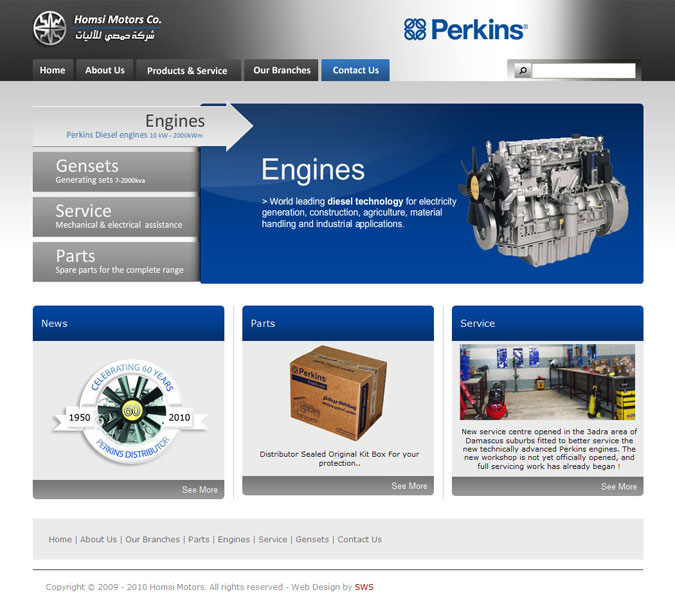The height and width of the screenshot is (606, 675).
Task: Click the Engines headline in blue banner
Action: click(x=313, y=170)
